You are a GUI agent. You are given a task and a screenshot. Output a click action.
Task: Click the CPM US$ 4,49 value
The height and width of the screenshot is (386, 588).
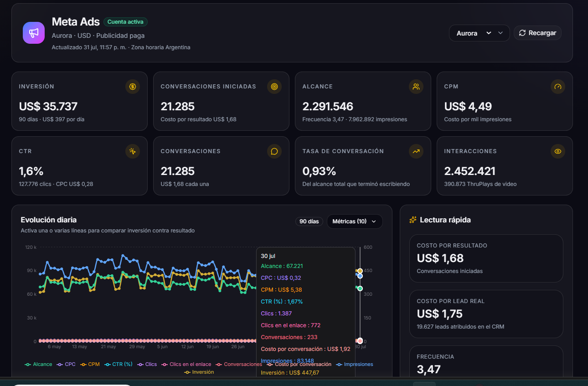(468, 107)
